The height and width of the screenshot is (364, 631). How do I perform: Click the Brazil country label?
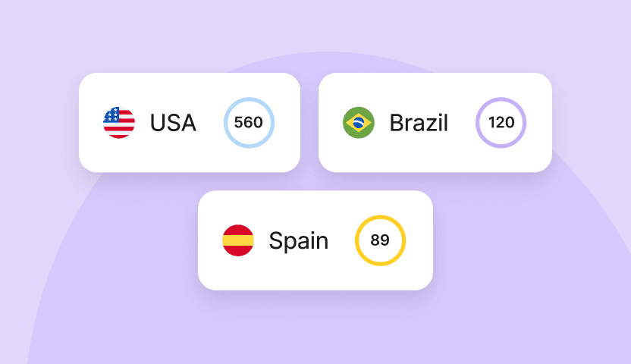pos(419,123)
